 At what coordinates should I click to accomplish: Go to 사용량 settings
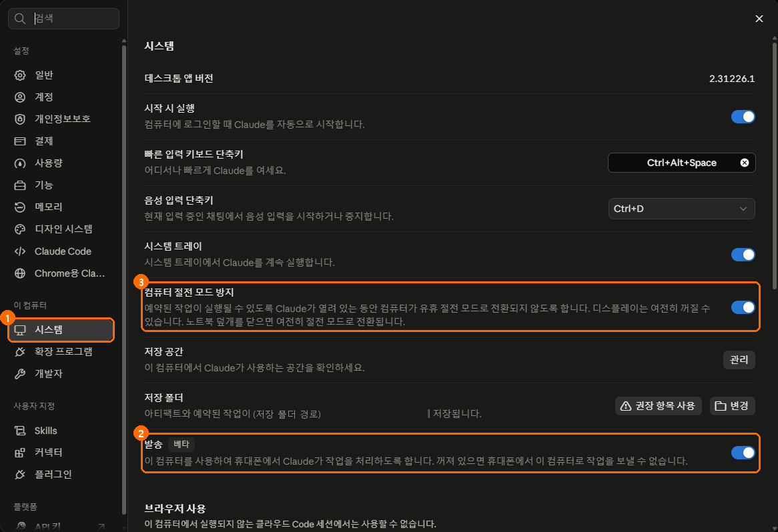[61, 163]
